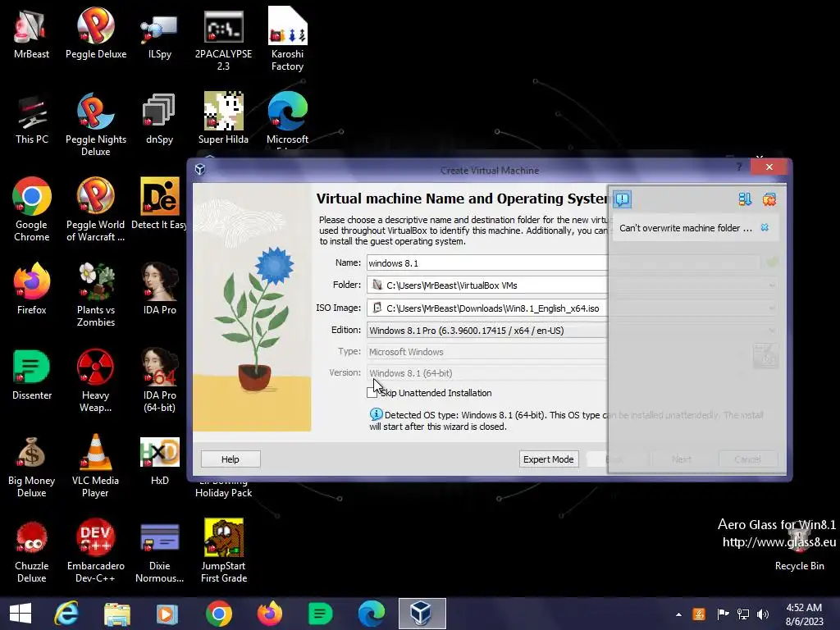
Task: Select the Peggle Nights Deluxe desktop icon
Action: tap(96, 126)
